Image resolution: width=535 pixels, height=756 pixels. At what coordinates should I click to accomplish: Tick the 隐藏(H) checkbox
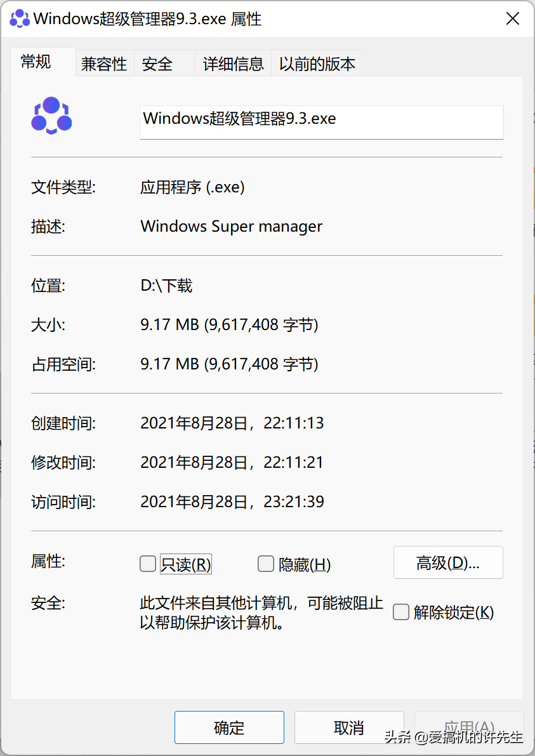click(x=265, y=564)
